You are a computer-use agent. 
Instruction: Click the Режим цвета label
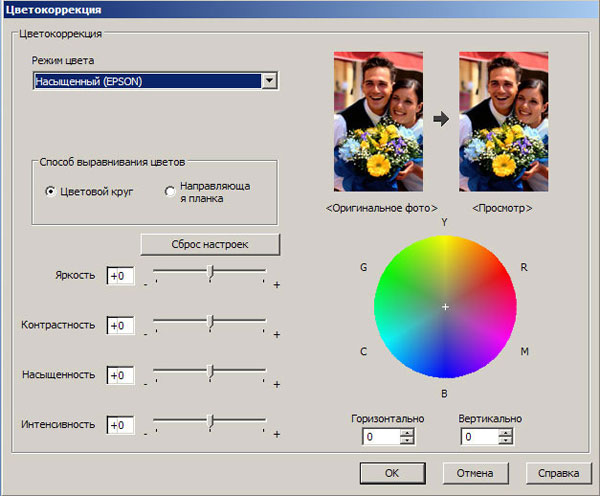point(63,60)
